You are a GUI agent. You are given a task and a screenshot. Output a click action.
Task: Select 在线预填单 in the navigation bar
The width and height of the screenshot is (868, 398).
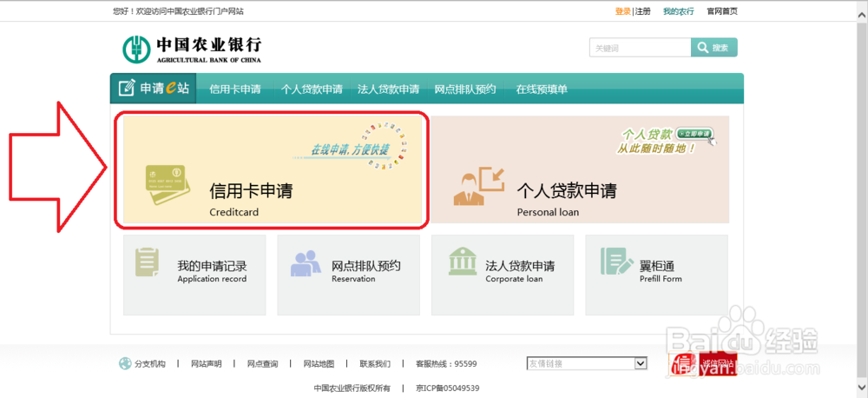pyautogui.click(x=542, y=90)
